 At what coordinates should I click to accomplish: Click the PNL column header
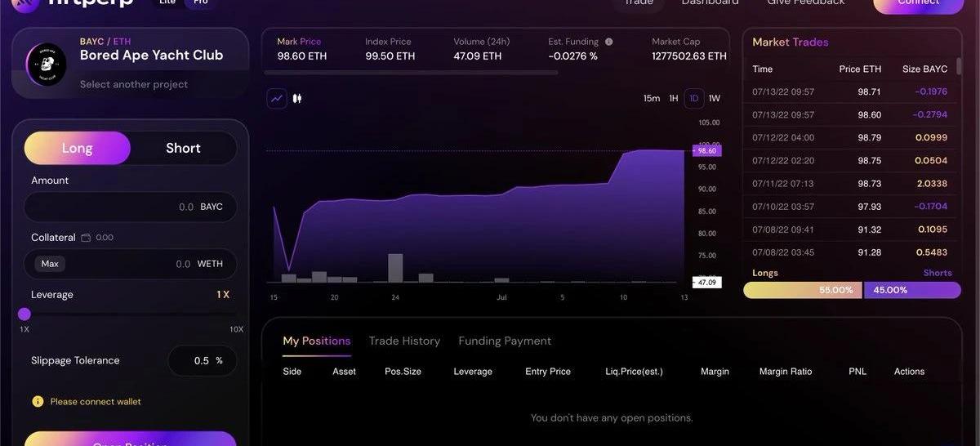[x=857, y=372]
